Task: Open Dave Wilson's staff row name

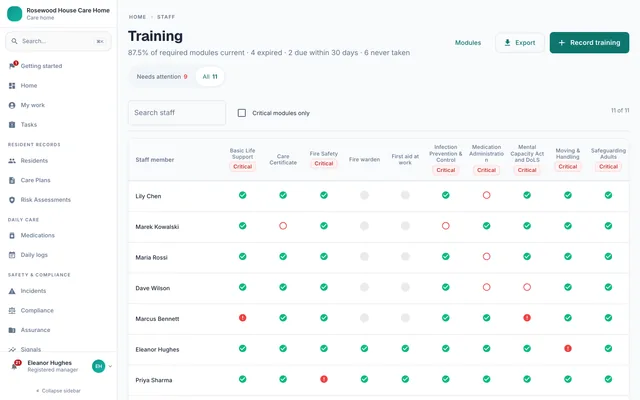Action: pos(153,288)
